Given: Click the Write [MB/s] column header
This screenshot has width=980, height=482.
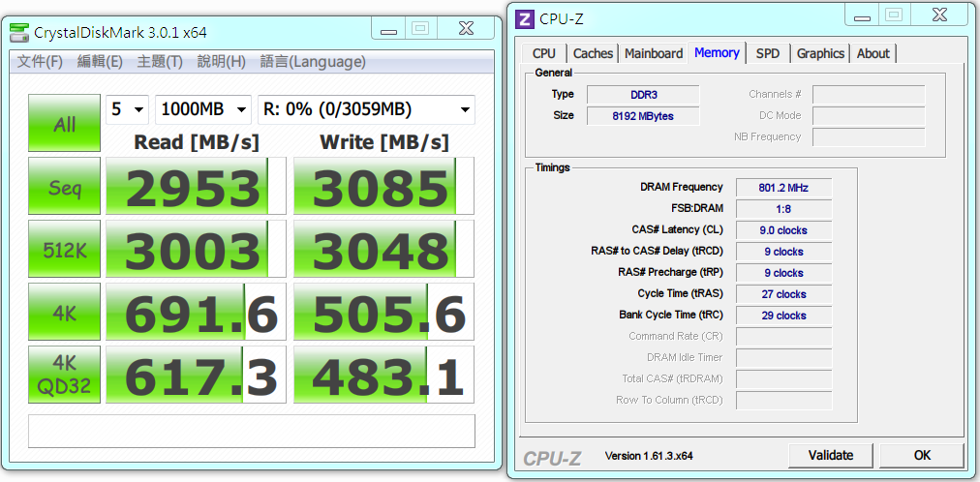Looking at the screenshot, I should 384,142.
